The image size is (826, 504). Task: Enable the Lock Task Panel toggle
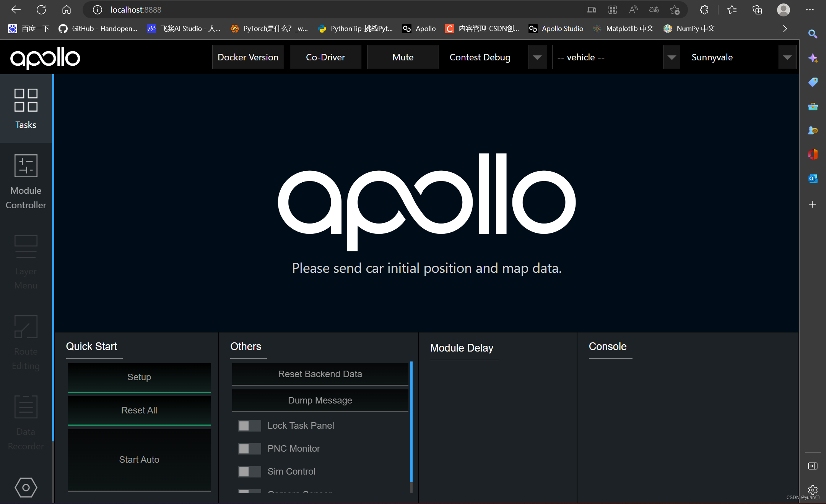(x=249, y=425)
